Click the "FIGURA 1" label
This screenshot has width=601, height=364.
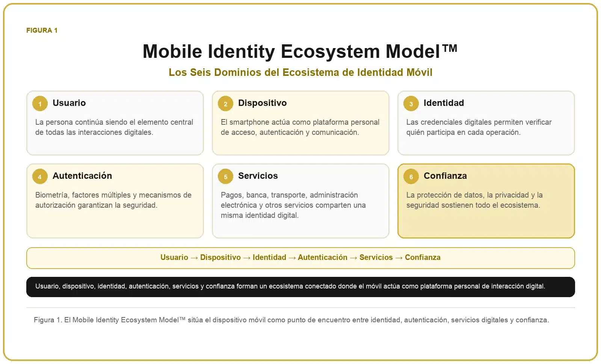coord(42,30)
